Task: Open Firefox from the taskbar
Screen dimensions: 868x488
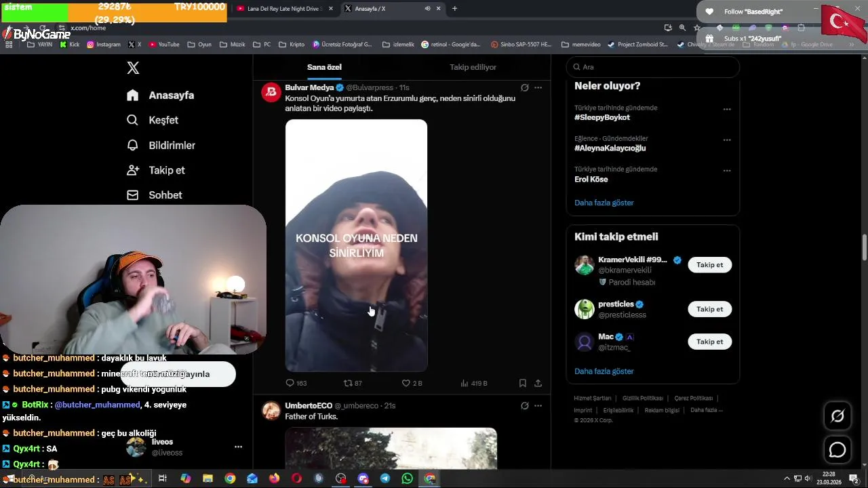Action: [274, 479]
